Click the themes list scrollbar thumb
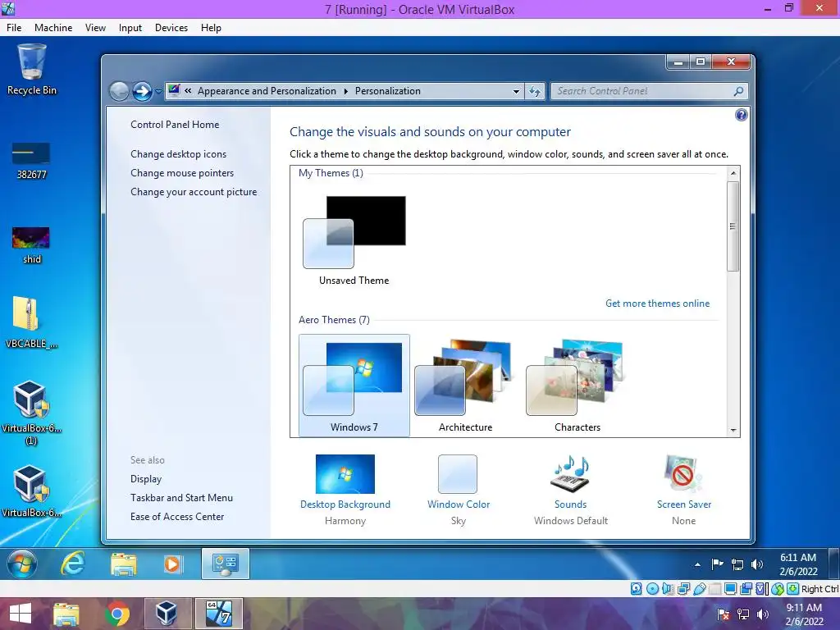 click(733, 226)
